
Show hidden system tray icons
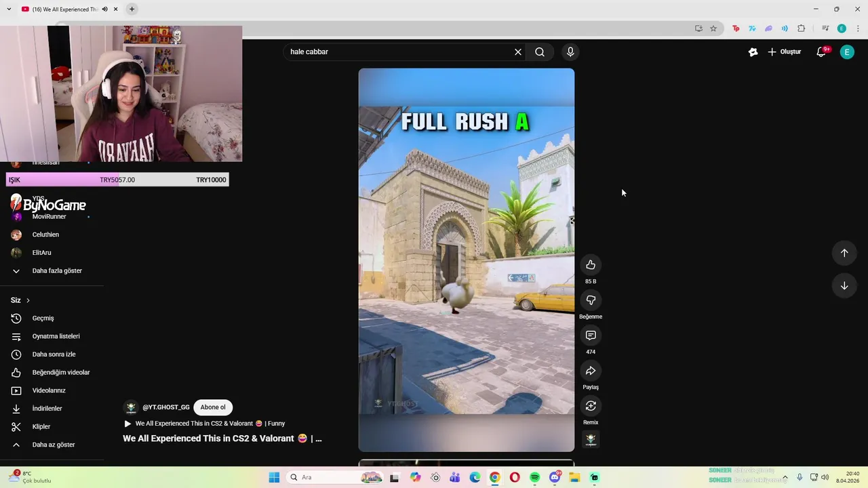787,477
